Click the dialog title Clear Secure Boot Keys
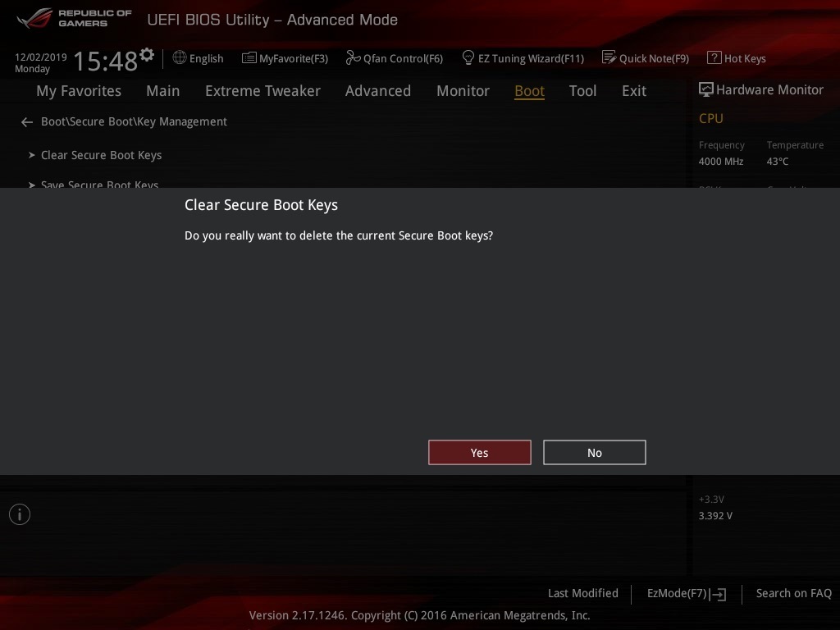Viewport: 840px width, 630px height. [x=261, y=204]
